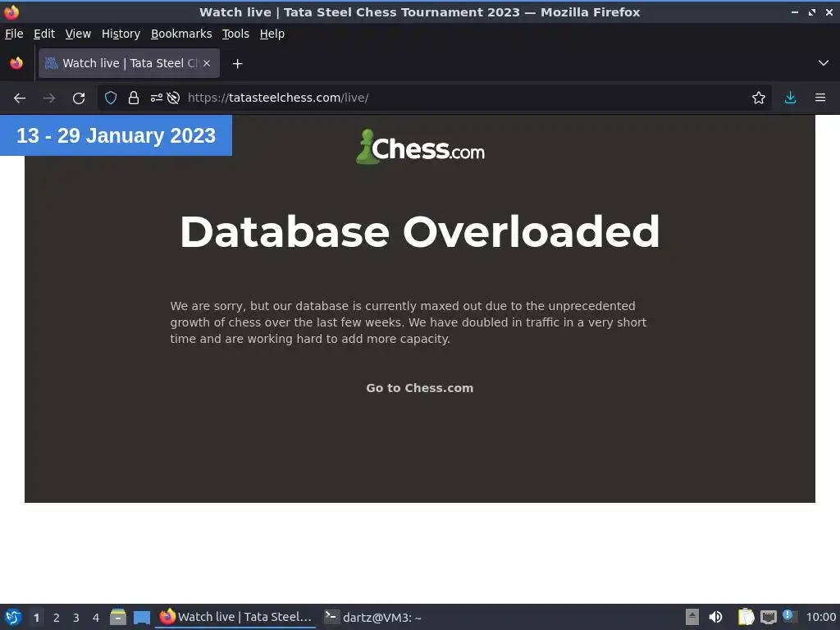Select the Firefox Watch live taskbar entry

click(x=235, y=617)
